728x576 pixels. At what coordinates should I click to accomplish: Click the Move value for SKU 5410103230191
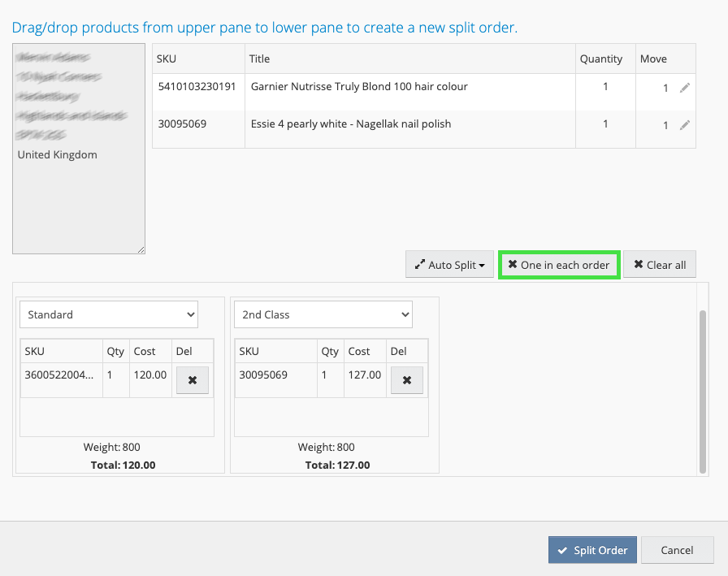click(665, 88)
